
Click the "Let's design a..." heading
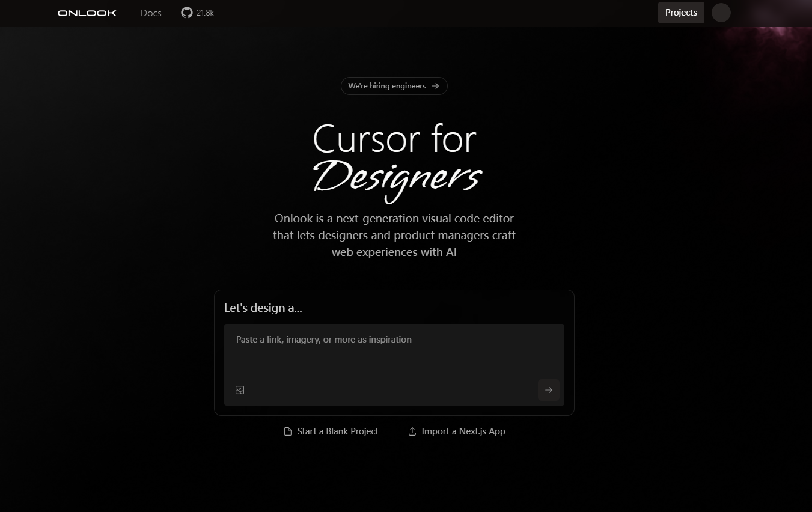[x=263, y=308]
